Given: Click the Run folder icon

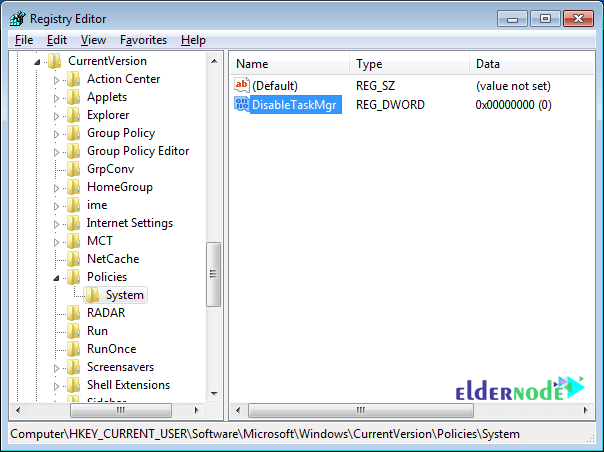Looking at the screenshot, I should pos(73,331).
